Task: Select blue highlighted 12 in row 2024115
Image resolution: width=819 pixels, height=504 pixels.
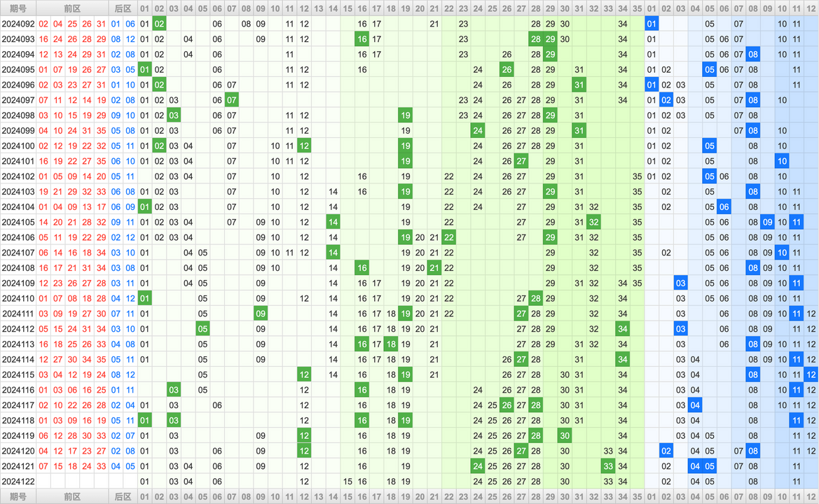Action: click(811, 374)
